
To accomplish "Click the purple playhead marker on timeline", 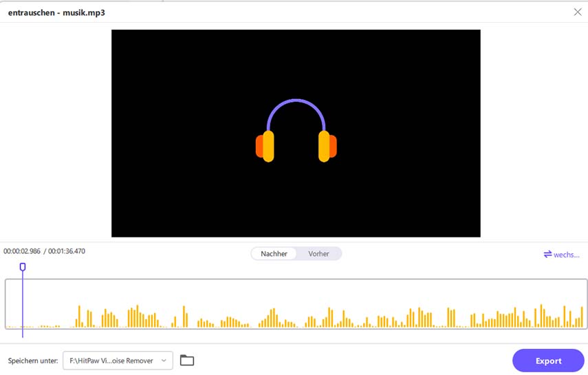I will pos(23,267).
